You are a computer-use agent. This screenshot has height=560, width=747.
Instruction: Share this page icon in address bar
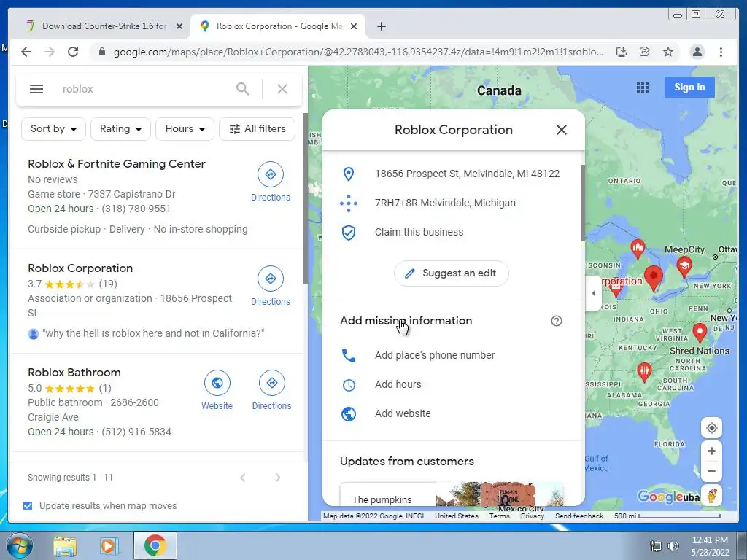pos(645,52)
